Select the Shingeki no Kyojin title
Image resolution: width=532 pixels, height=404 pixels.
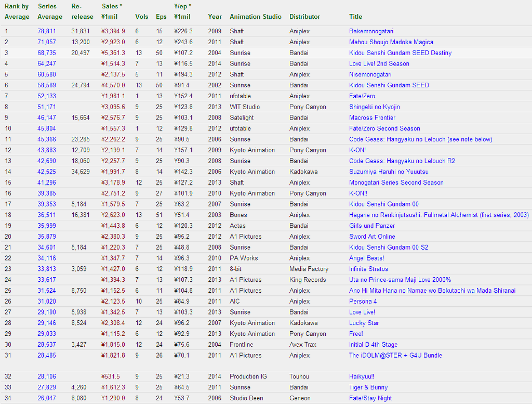(374, 107)
